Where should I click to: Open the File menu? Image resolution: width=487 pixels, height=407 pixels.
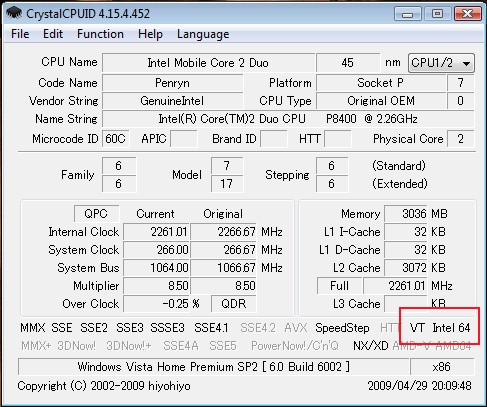click(x=20, y=34)
